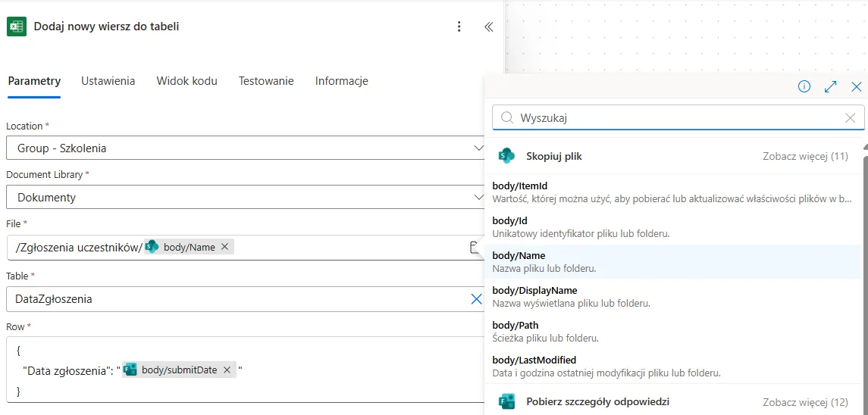Insert body/Path dynamic content item
The image size is (868, 415).
tap(515, 326)
